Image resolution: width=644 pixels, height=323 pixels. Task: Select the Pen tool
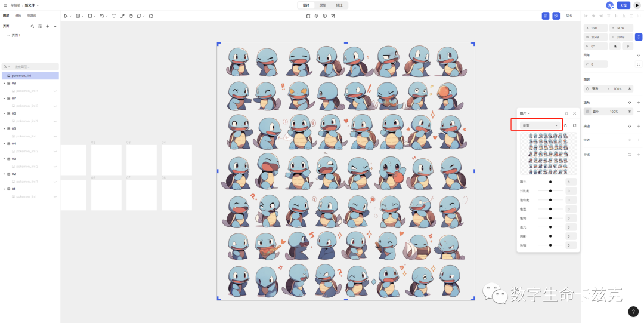point(102,16)
